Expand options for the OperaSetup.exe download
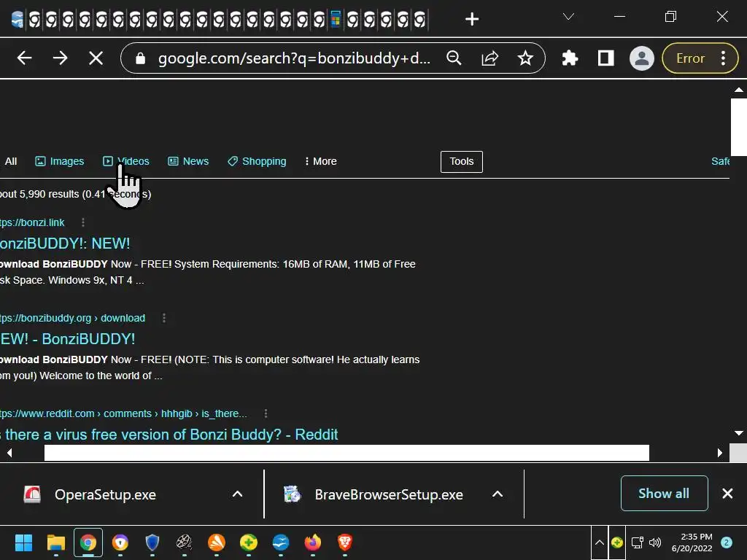Viewport: 747px width, 560px height. pos(237,494)
